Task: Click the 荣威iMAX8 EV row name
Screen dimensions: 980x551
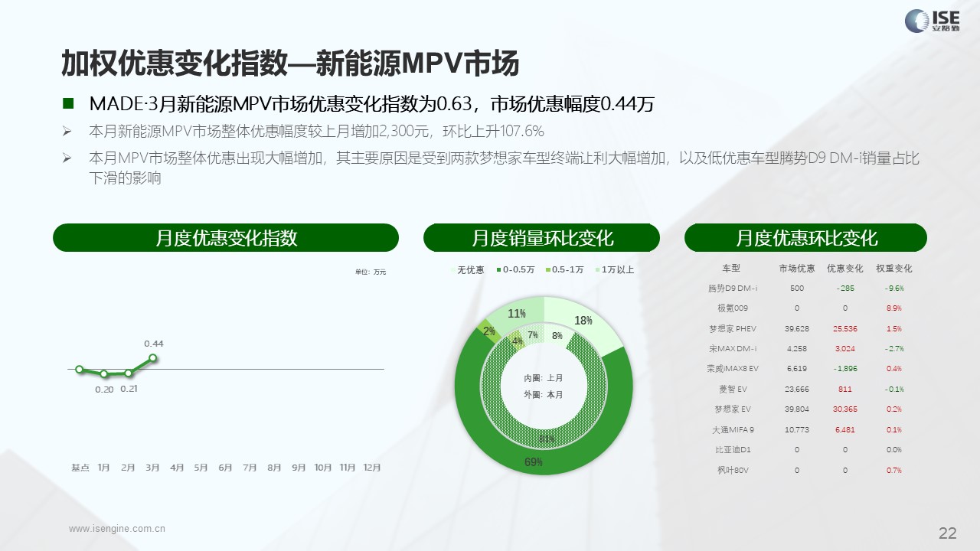Action: coord(733,369)
